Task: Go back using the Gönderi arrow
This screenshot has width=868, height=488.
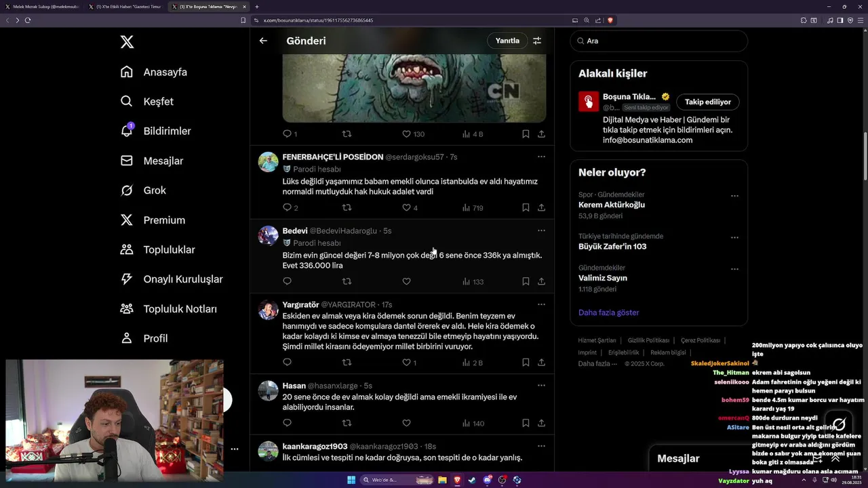Action: (x=263, y=41)
